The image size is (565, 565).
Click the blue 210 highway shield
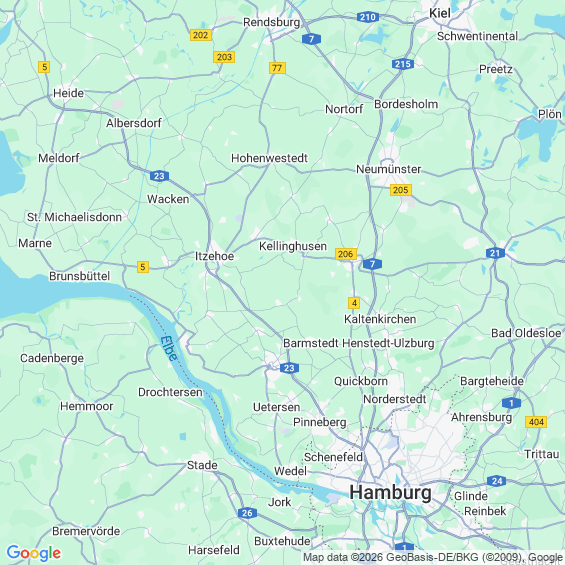coord(368,17)
